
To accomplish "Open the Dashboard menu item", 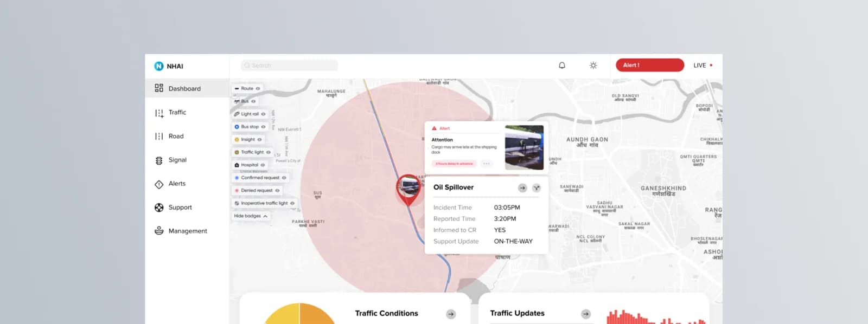I will 187,88.
